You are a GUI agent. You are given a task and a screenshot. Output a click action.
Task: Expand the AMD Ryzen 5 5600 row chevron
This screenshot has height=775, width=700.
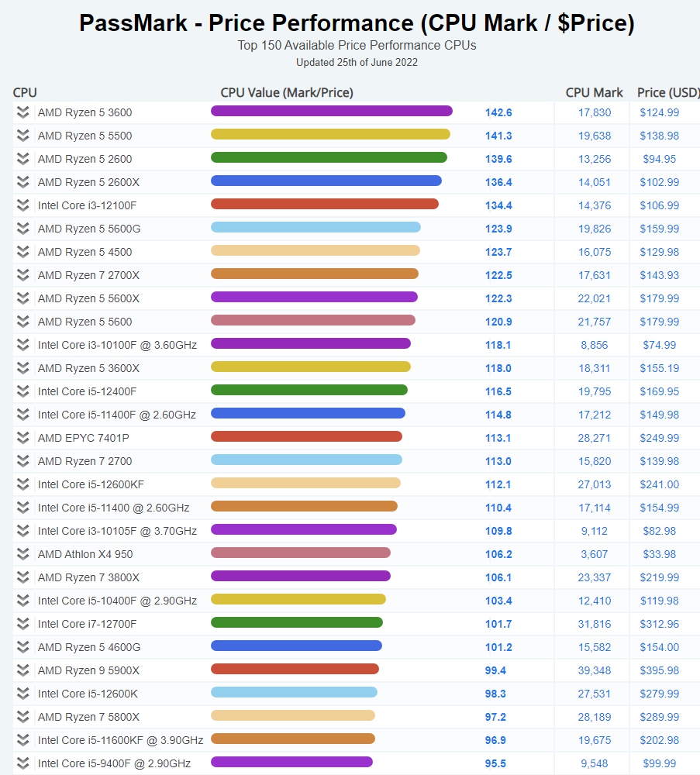tap(22, 322)
